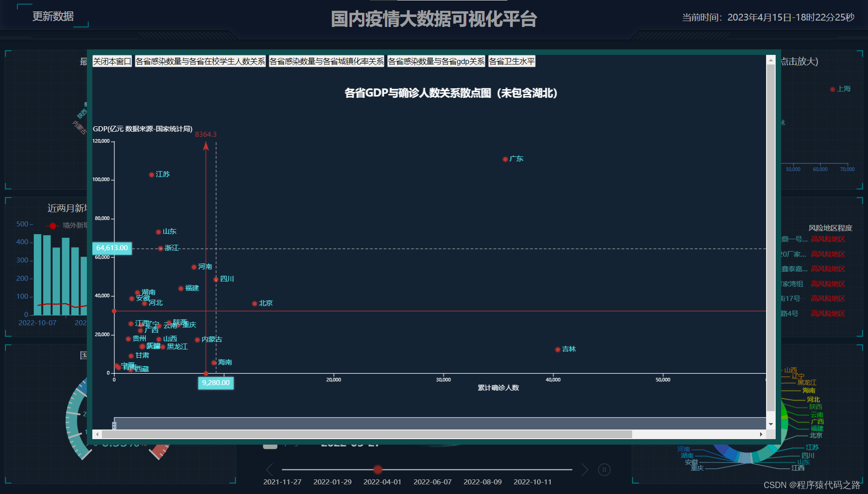This screenshot has height=494, width=868.
Task: Click the 64,613.00 axis pointer label
Action: (112, 248)
